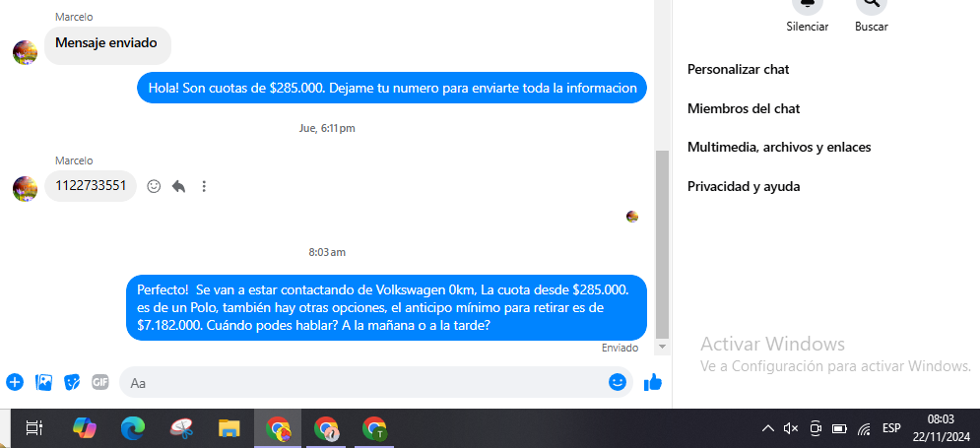Expand Miembros del chat section
Screen dimensions: 980x448
[744, 108]
